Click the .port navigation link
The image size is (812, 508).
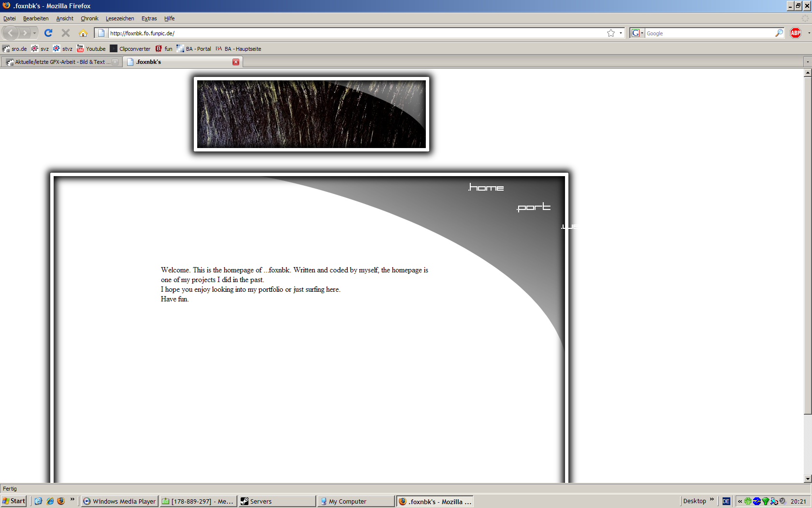pos(534,207)
